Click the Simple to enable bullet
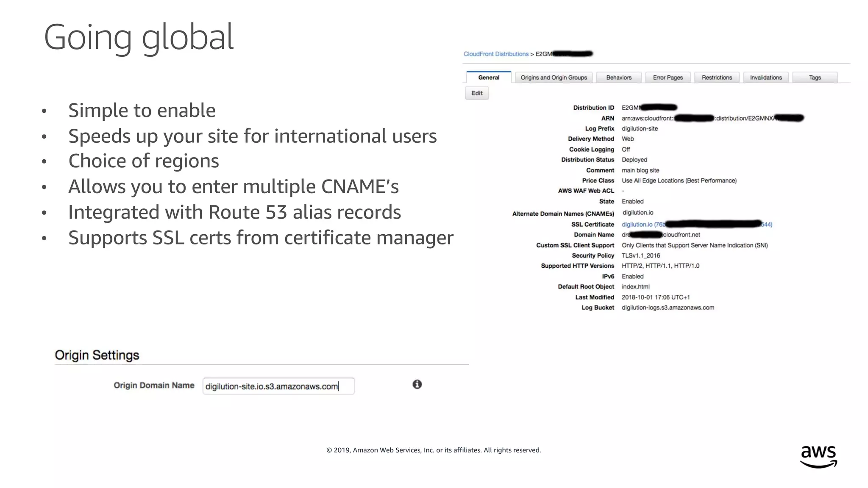Image resolution: width=868 pixels, height=488 pixels. pyautogui.click(x=142, y=110)
